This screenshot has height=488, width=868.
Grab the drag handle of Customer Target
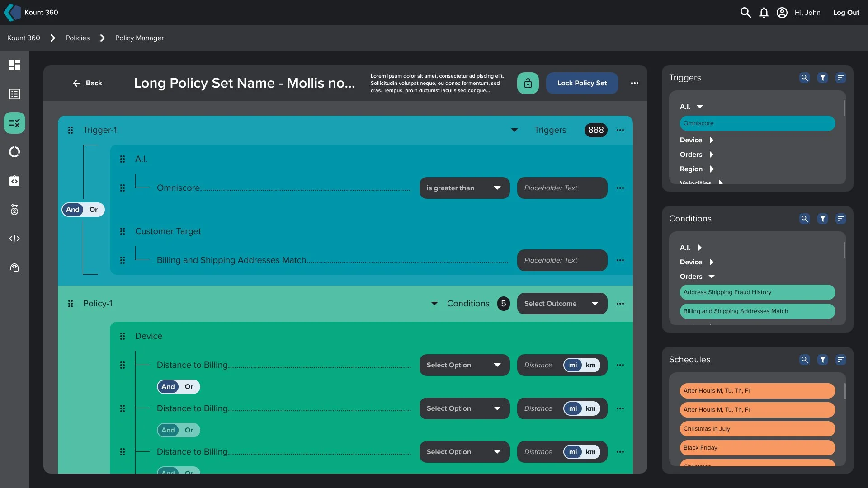[123, 231]
